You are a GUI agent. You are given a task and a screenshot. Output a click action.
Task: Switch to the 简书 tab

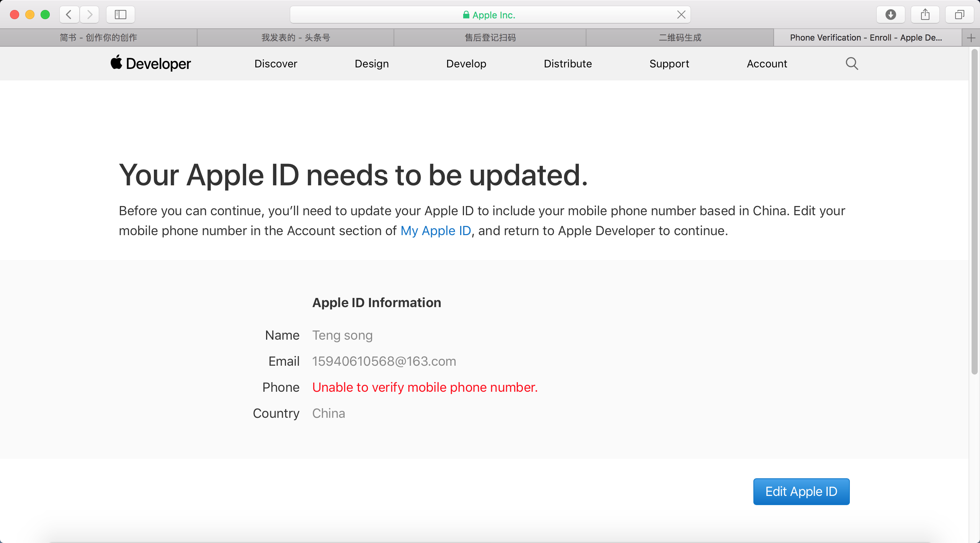coord(98,38)
